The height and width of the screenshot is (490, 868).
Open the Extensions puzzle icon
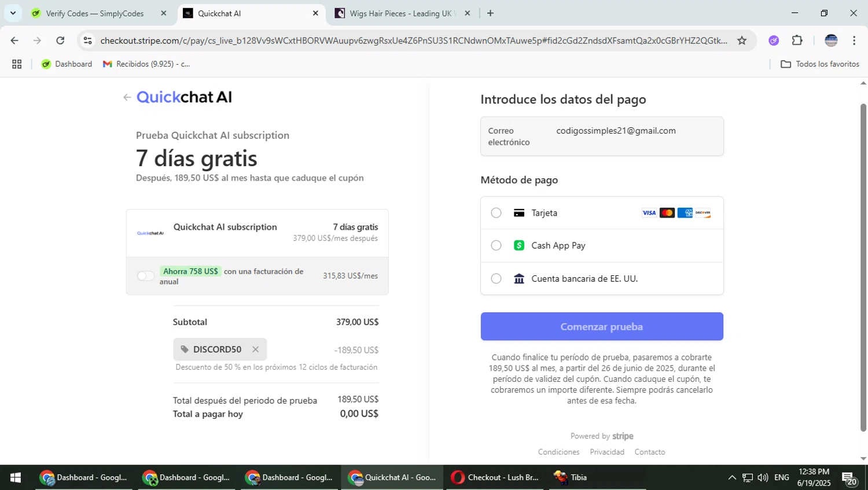tap(797, 40)
